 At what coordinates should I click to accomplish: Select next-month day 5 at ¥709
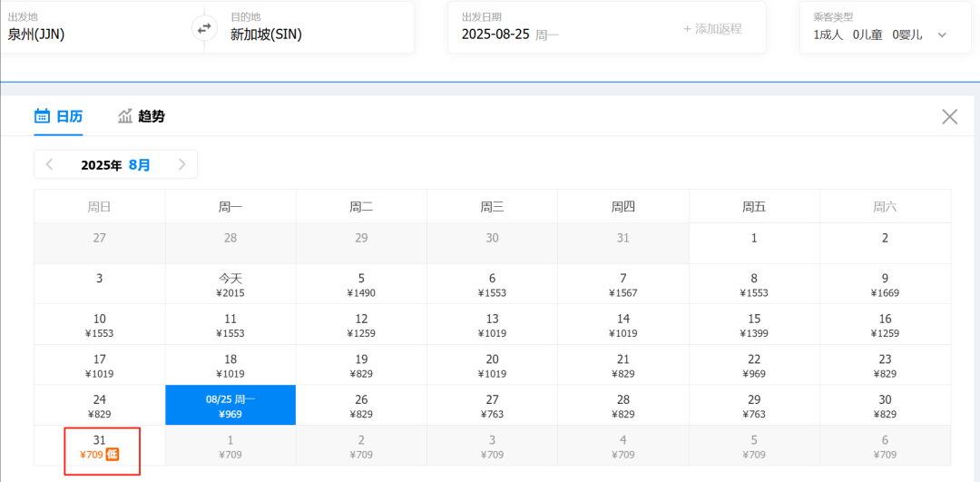[754, 446]
